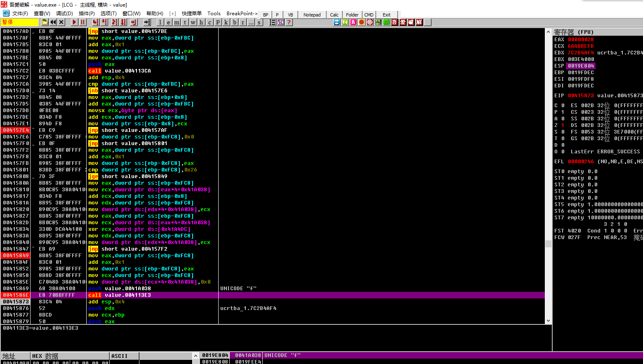This screenshot has height=364, width=643.
Task: Open the 快捷菜单 menu
Action: pos(192,14)
